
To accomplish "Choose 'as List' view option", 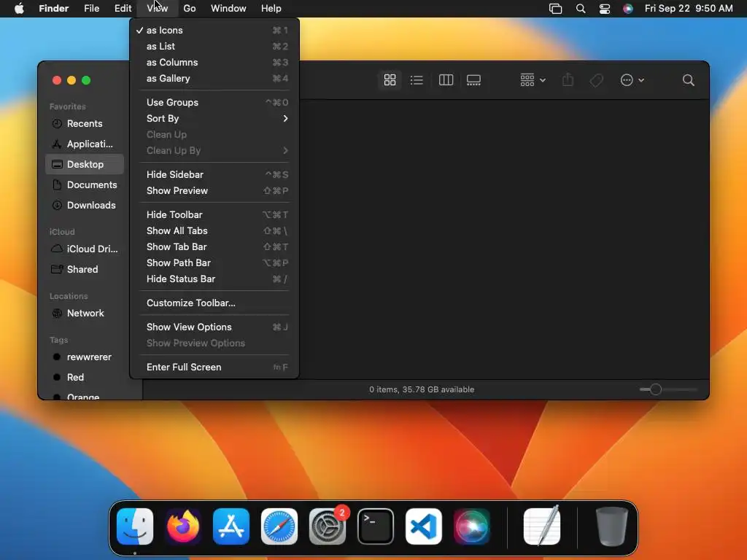I will (x=214, y=46).
